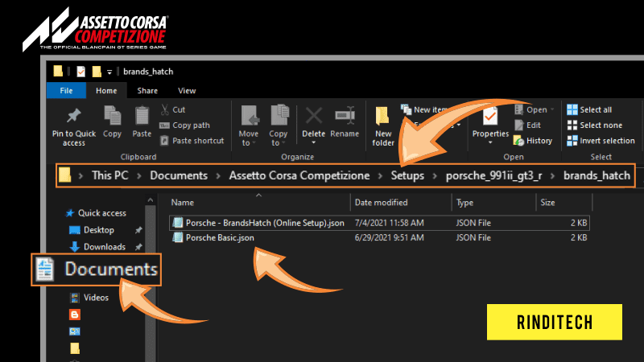This screenshot has height=362, width=644.
Task: Open Desktop in navigation pane
Action: [92, 230]
